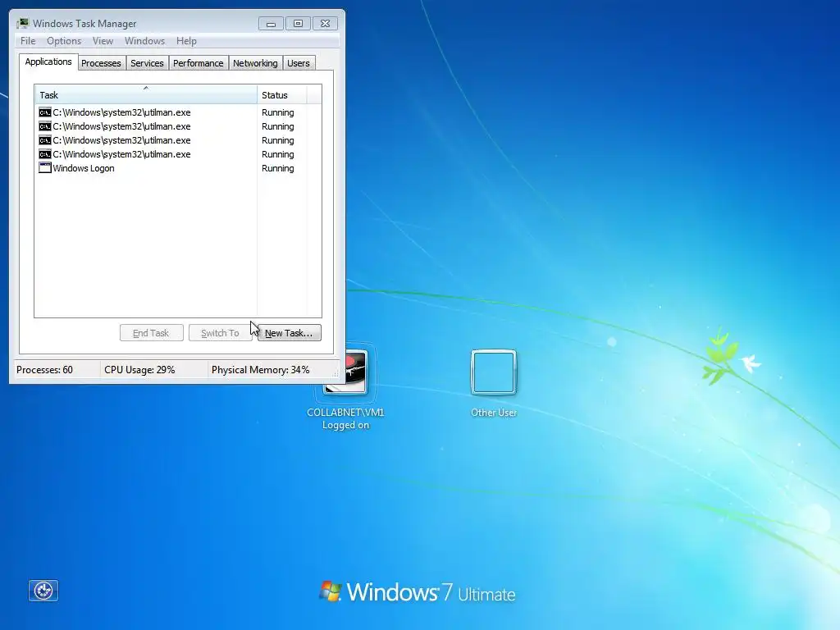Switch to the Users tab

point(299,63)
